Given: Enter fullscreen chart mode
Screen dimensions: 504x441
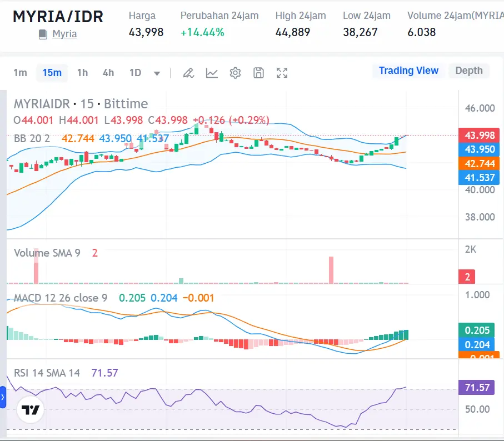Looking at the screenshot, I should pyautogui.click(x=282, y=73).
